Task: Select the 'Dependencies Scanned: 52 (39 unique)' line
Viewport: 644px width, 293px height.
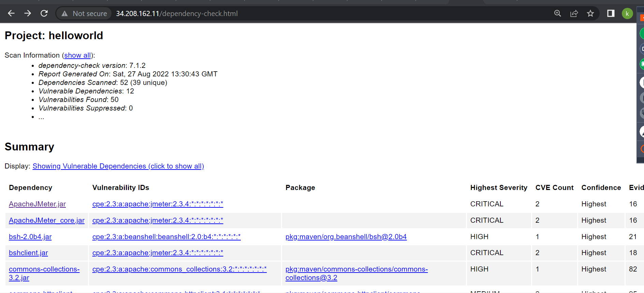Action: [x=103, y=83]
